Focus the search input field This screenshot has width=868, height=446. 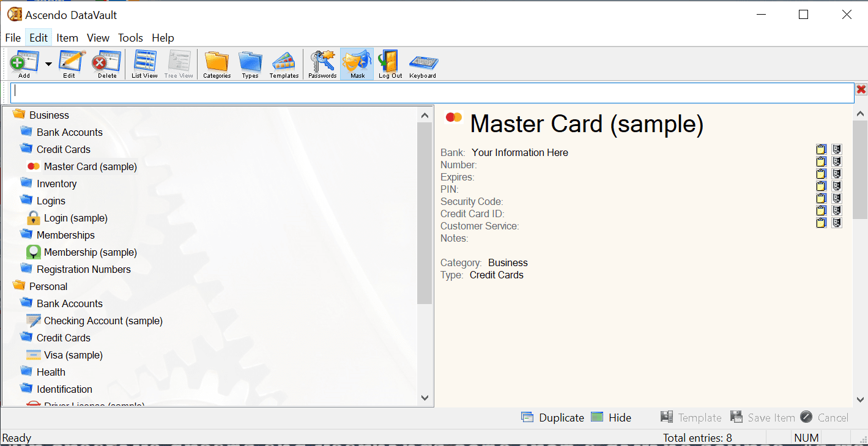point(432,93)
